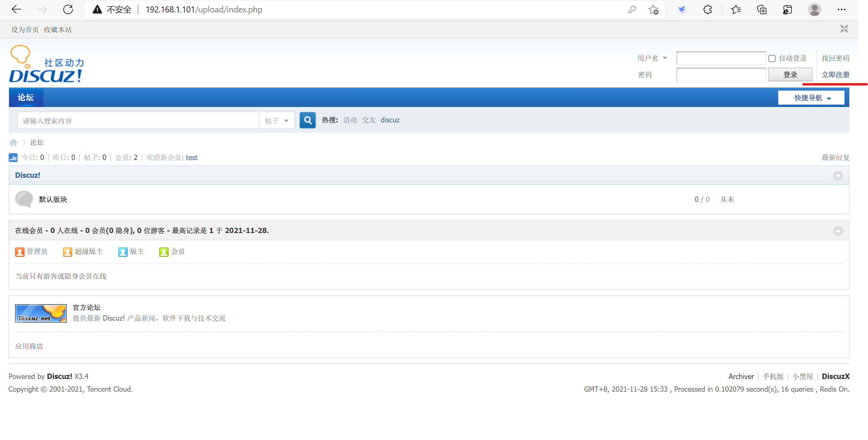Click 设为首页 in the top bar
Screen dimensions: 868x440
[x=25, y=30]
